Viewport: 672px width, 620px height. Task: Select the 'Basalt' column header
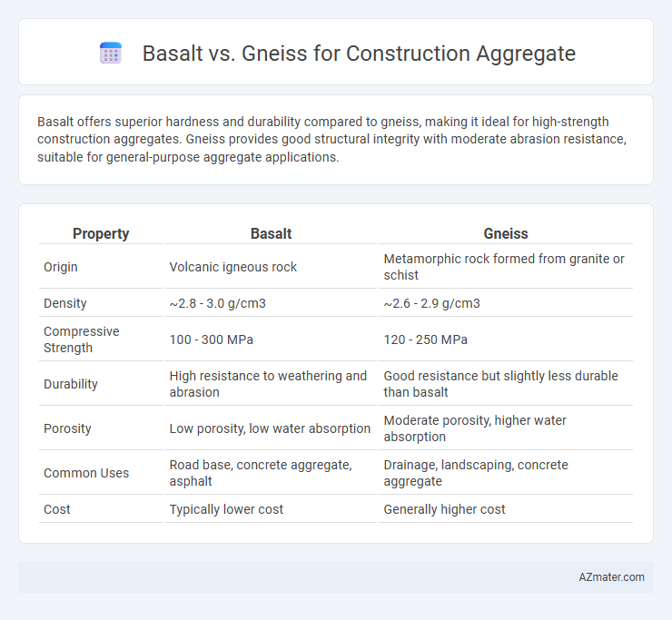[x=271, y=233]
